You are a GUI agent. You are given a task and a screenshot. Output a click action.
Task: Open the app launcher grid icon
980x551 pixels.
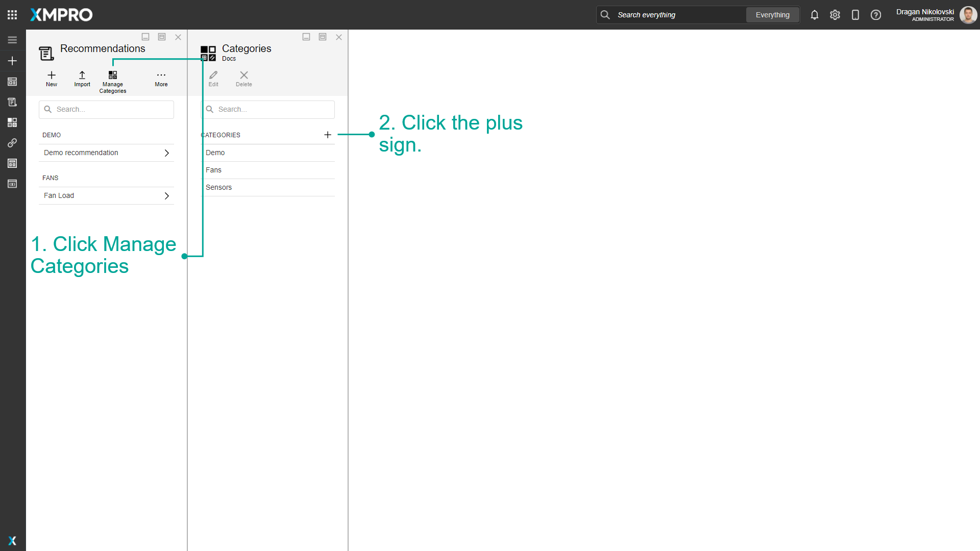[12, 15]
